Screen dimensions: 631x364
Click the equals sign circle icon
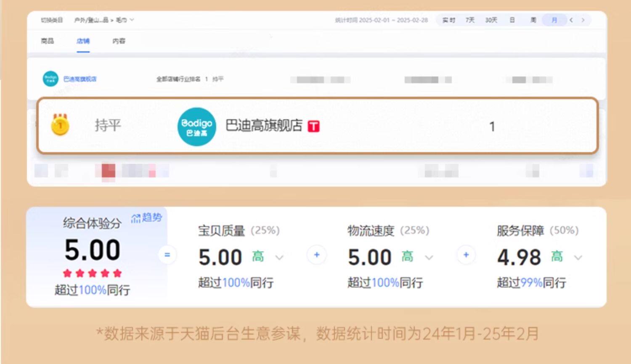point(167,255)
